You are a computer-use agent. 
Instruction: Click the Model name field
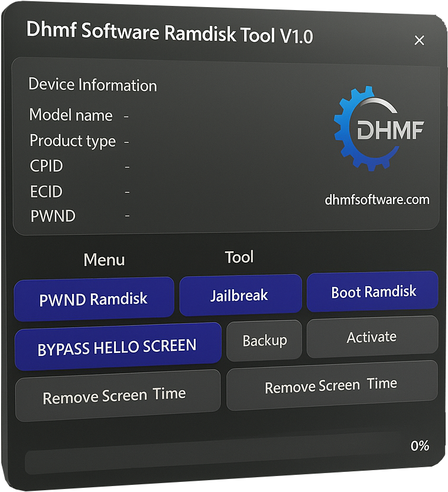71,115
